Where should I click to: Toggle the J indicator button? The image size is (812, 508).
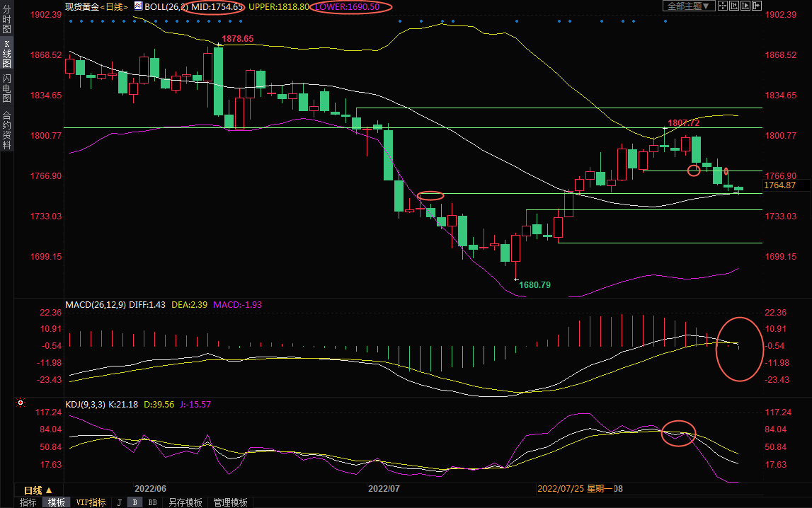119,502
